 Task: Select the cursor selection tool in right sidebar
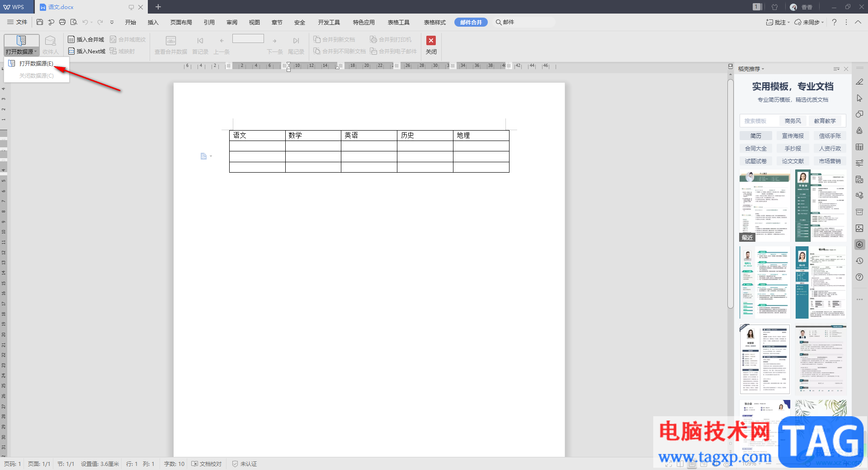coord(859,98)
